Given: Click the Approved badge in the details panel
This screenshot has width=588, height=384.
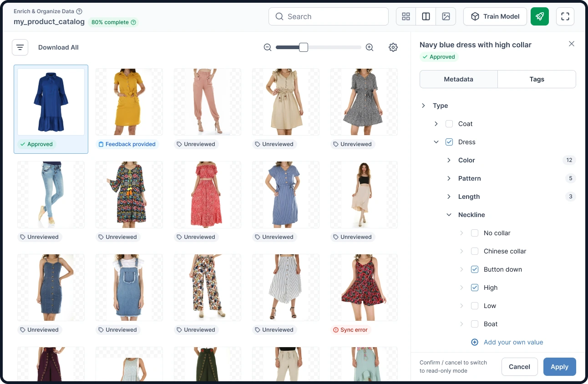Looking at the screenshot, I should tap(439, 57).
